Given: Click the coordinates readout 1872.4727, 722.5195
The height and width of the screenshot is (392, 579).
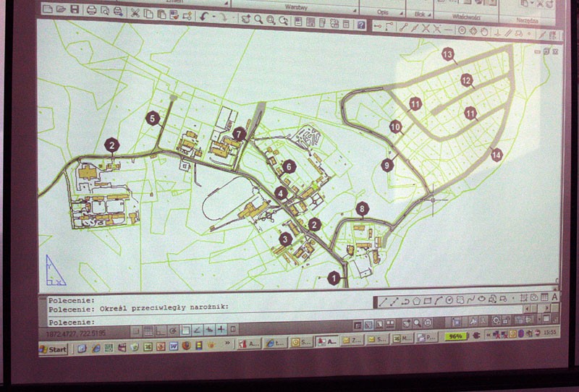Looking at the screenshot, I should coord(76,333).
